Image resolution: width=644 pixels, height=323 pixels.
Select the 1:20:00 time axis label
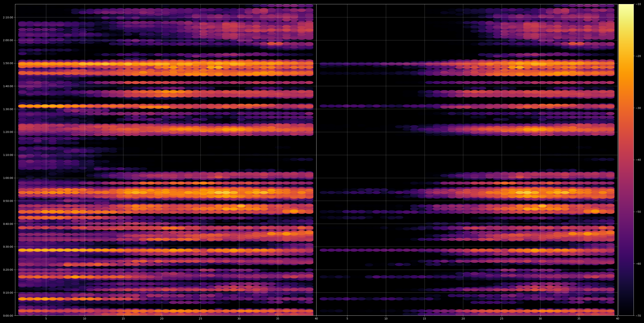click(8, 132)
